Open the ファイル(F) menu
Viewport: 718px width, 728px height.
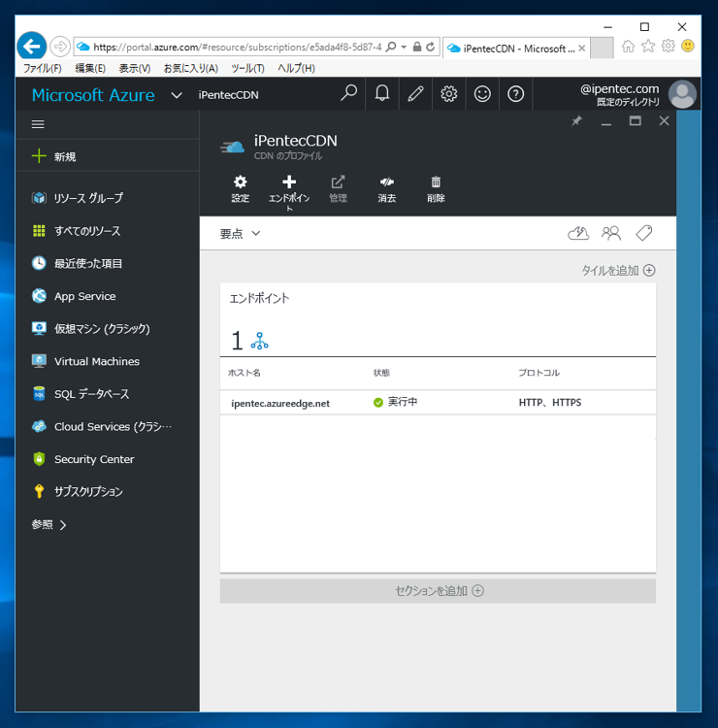tap(43, 68)
